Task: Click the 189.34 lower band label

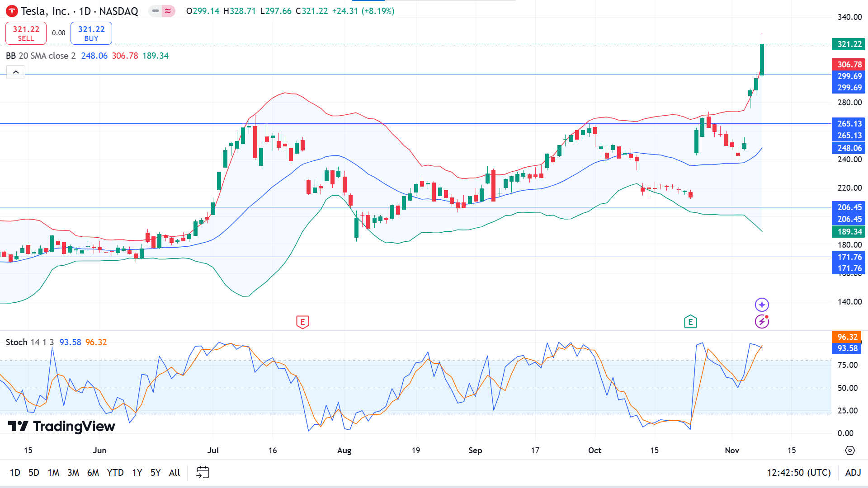Action: click(849, 232)
